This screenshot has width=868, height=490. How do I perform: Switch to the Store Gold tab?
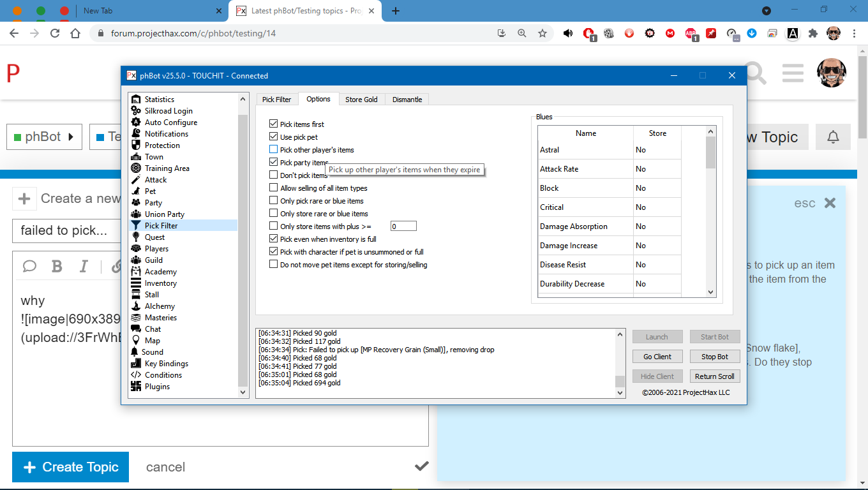pos(361,100)
